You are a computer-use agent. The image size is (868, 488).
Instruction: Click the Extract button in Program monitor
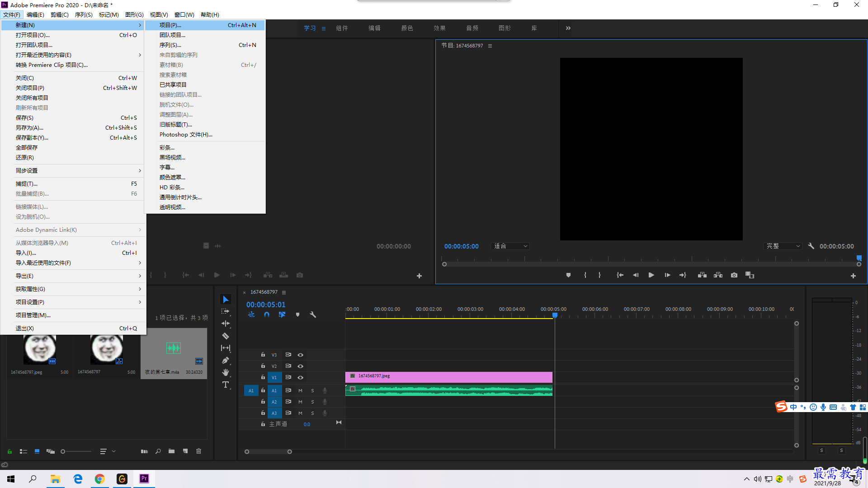pyautogui.click(x=718, y=275)
